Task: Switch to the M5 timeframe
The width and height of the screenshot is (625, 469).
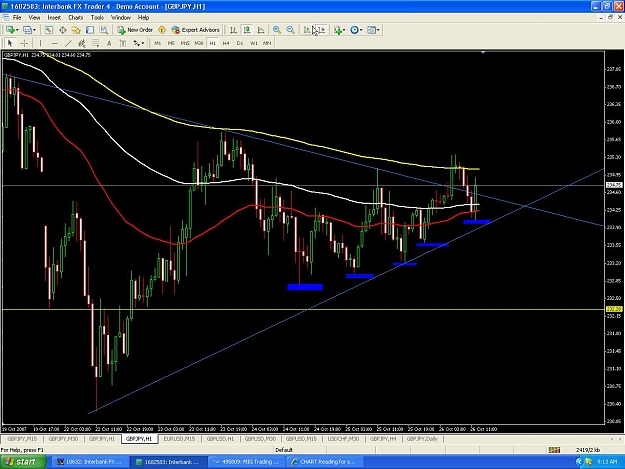Action: click(171, 43)
